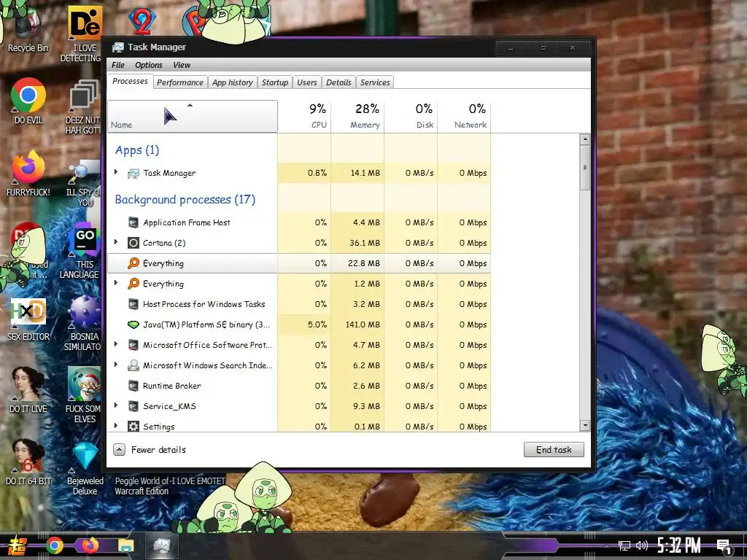The height and width of the screenshot is (560, 747).
Task: Collapse view with Fewer details arrow
Action: (119, 449)
